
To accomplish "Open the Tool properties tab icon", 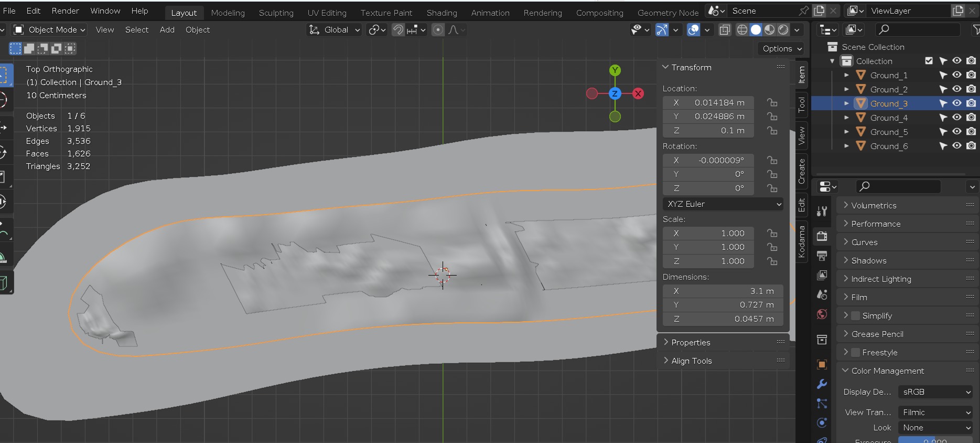I will click(822, 211).
